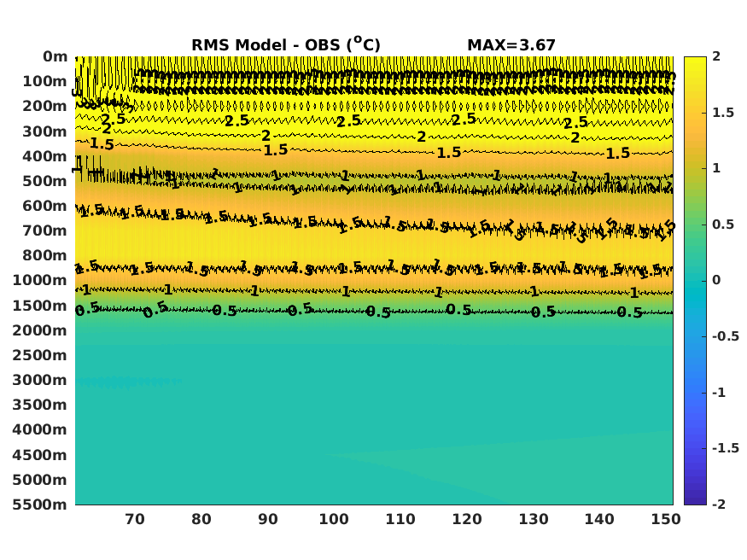Click the '700m' depth axis label
This screenshot has width=747, height=560.
[x=44, y=231]
